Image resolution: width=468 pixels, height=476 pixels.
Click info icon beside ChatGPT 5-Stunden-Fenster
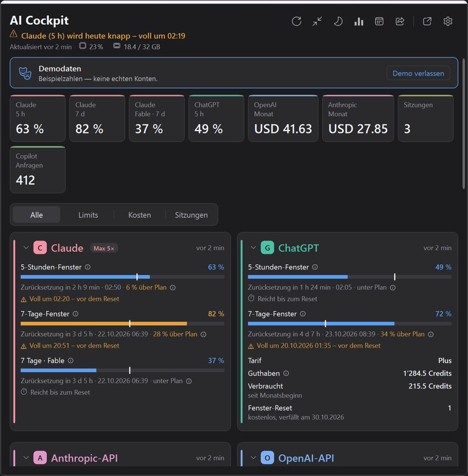click(315, 267)
